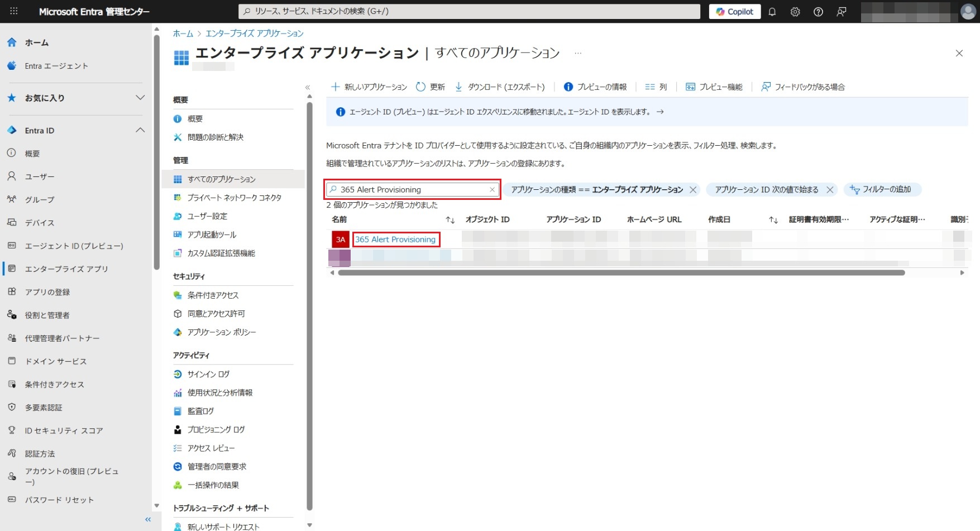Open サインイン ログ menu item

pyautogui.click(x=208, y=374)
